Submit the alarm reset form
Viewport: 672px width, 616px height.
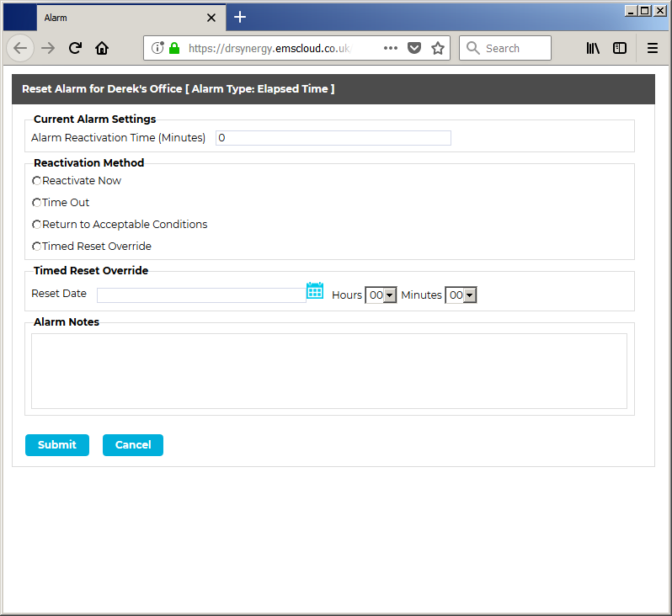coord(56,445)
